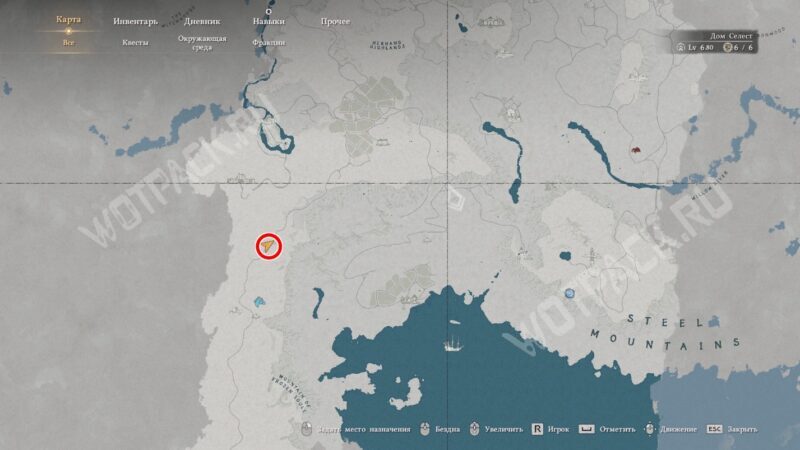Select the sailing ship icon in the bay

(x=453, y=344)
